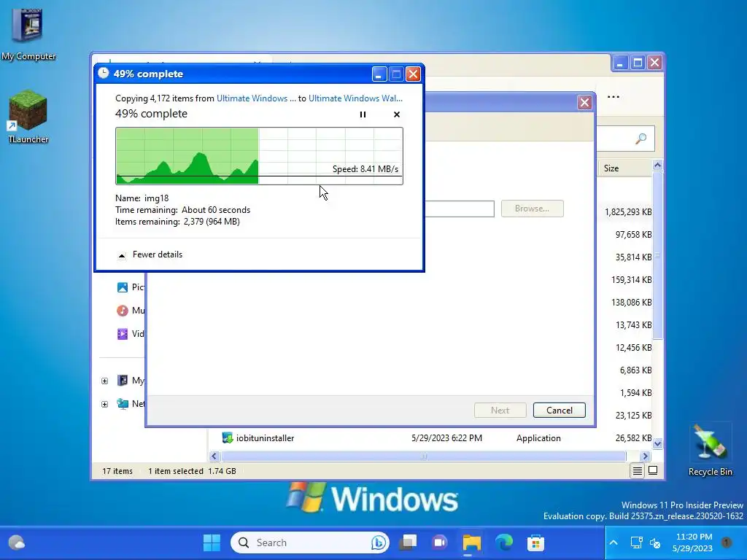This screenshot has height=560, width=747.
Task: Show hidden system tray icons chevron
Action: (x=614, y=542)
